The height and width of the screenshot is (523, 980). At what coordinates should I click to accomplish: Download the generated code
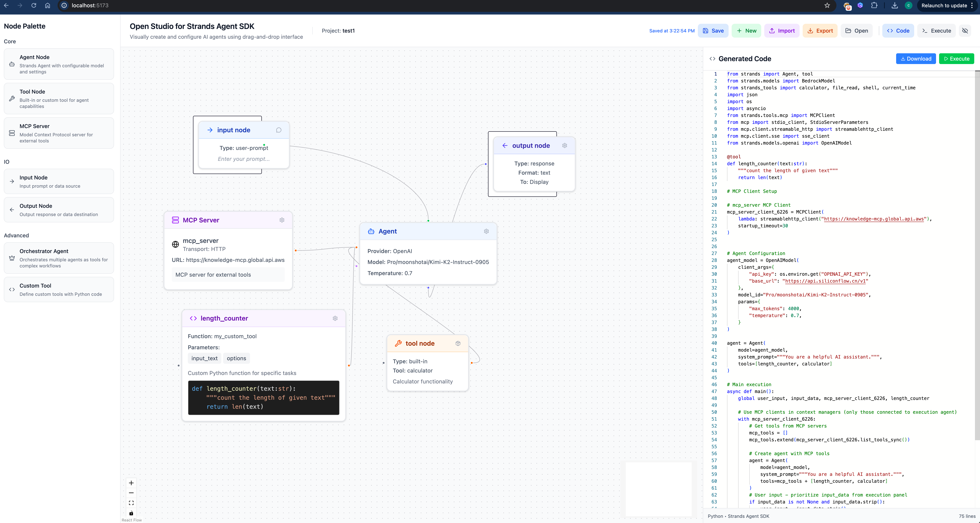click(x=915, y=58)
